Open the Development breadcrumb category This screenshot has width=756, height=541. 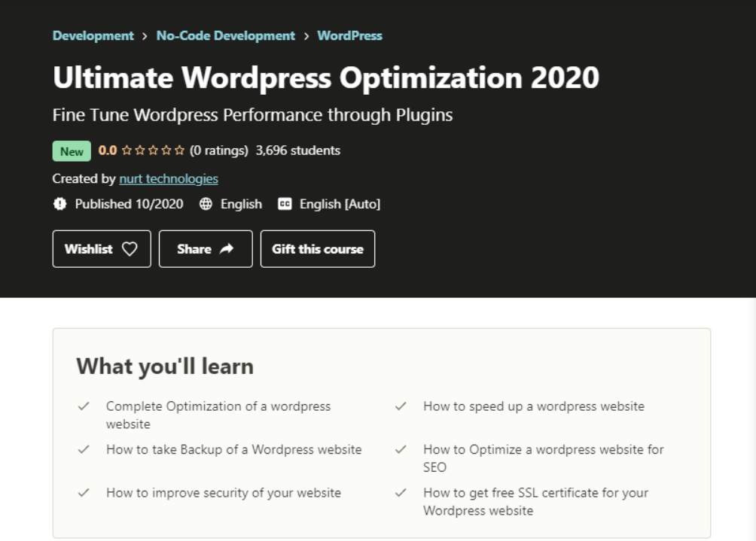93,35
